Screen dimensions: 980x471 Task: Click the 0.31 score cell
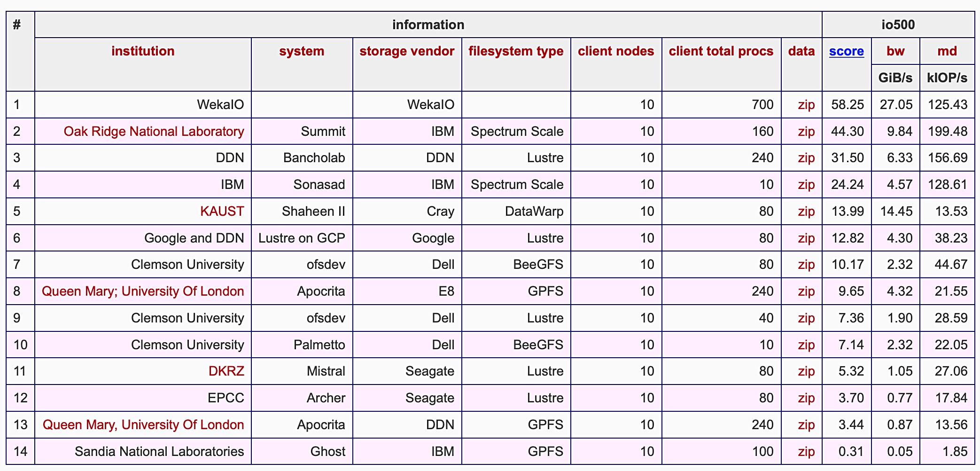click(847, 452)
